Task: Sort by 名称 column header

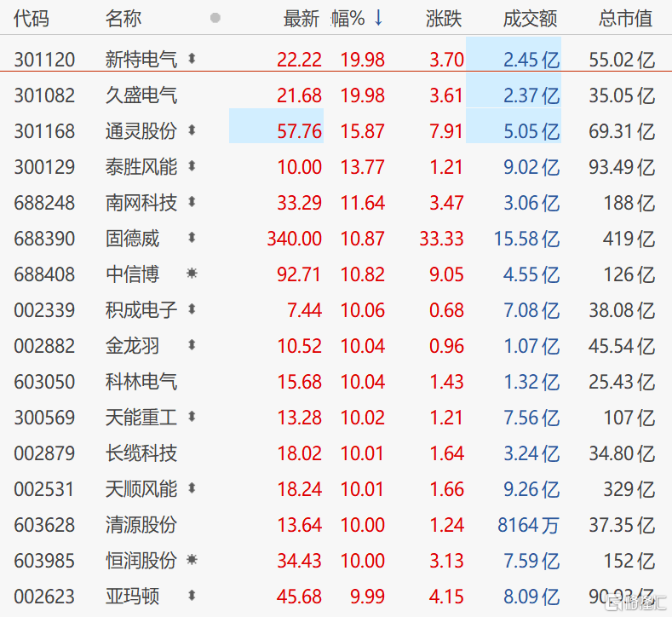Action: [123, 19]
